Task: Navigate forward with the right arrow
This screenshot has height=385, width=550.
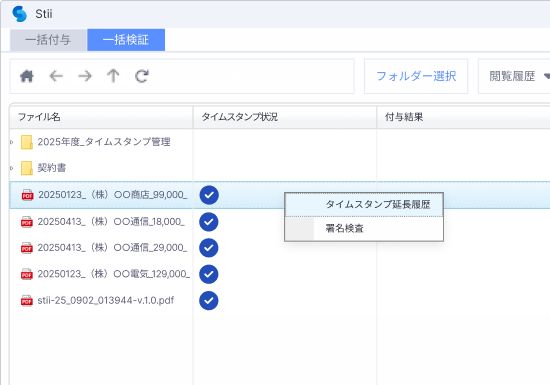Action: pyautogui.click(x=85, y=76)
